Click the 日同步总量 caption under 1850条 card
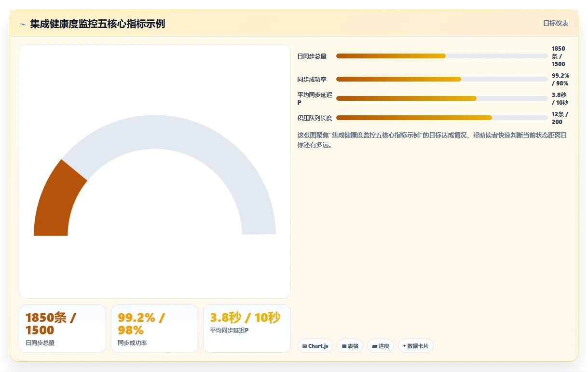The image size is (588, 372). [40, 343]
